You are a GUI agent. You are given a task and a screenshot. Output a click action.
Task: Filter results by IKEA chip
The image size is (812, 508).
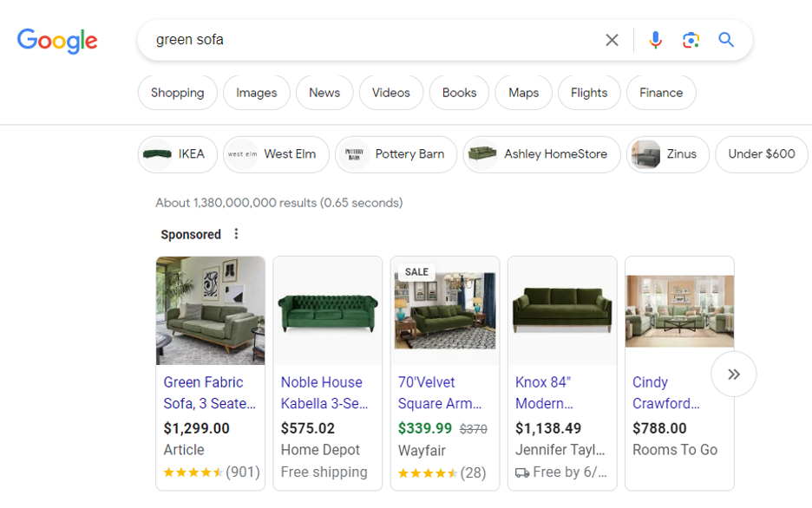178,154
